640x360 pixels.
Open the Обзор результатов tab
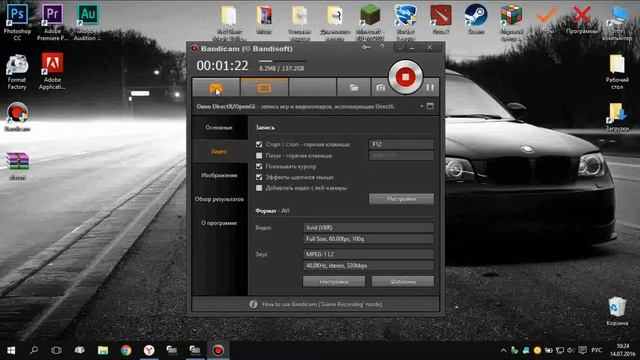click(219, 199)
